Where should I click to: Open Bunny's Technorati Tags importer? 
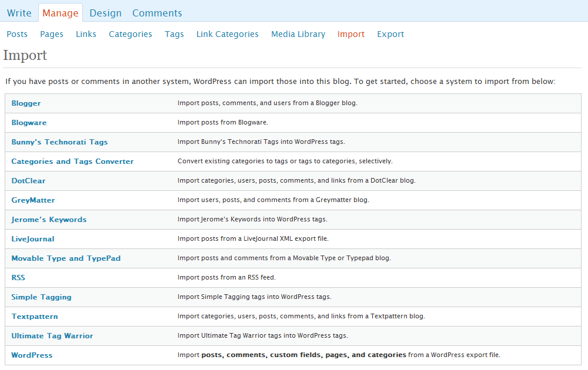tap(59, 142)
